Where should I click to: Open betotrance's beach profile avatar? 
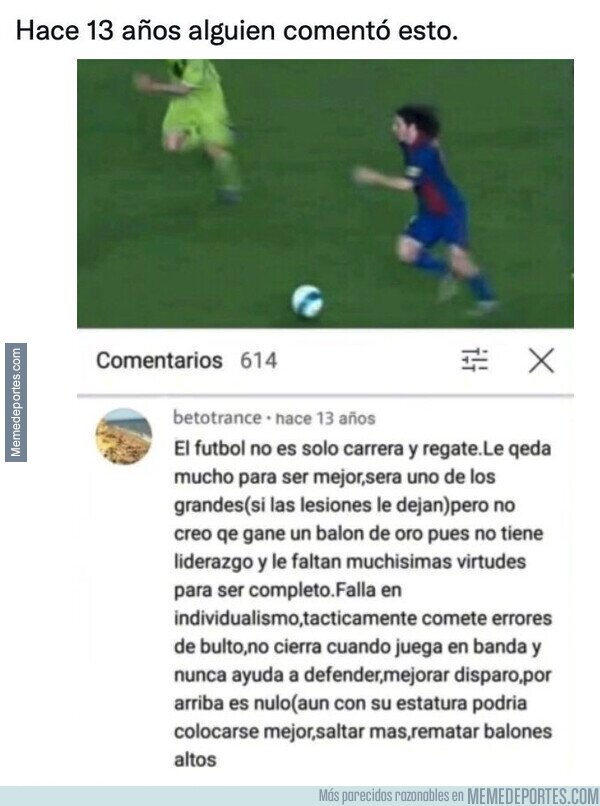(124, 436)
